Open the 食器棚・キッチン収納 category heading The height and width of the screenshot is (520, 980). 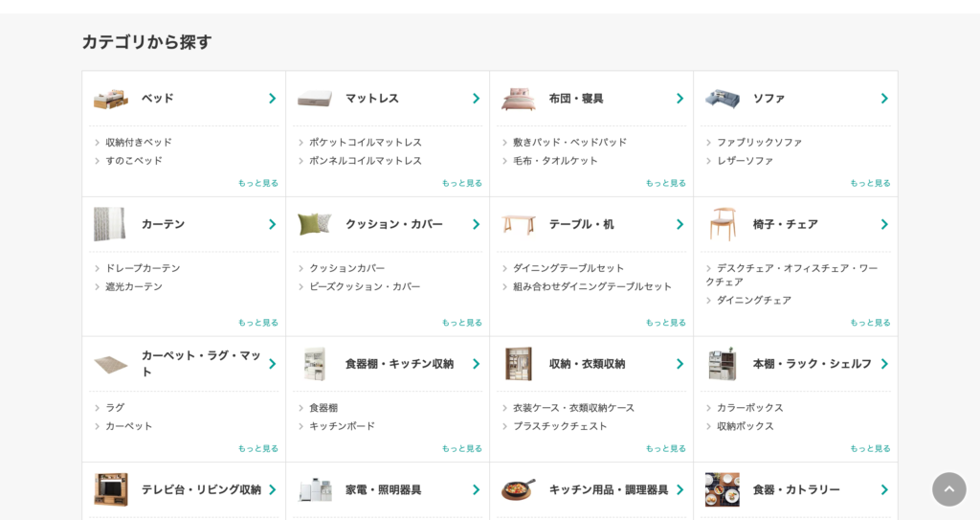click(399, 364)
